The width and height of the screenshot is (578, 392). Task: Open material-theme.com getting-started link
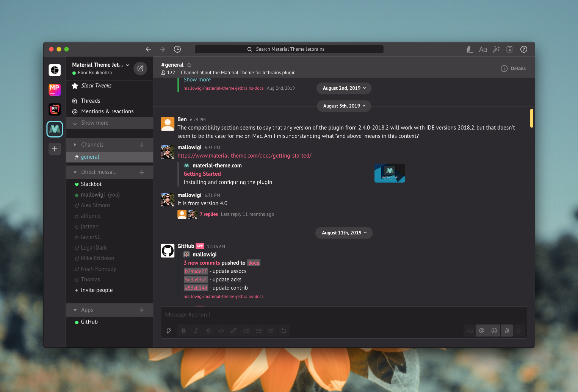point(244,156)
